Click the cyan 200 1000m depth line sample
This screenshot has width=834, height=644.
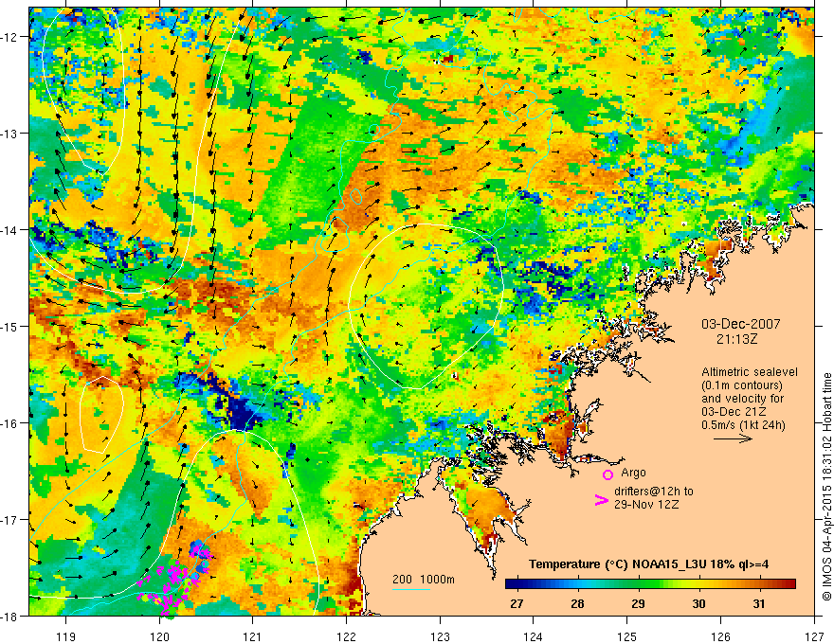[411, 589]
